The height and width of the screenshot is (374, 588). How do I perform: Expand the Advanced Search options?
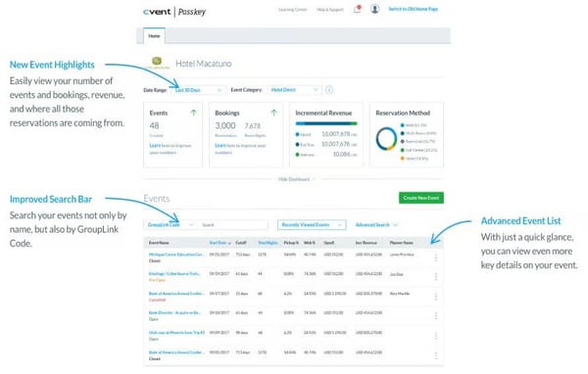click(376, 225)
